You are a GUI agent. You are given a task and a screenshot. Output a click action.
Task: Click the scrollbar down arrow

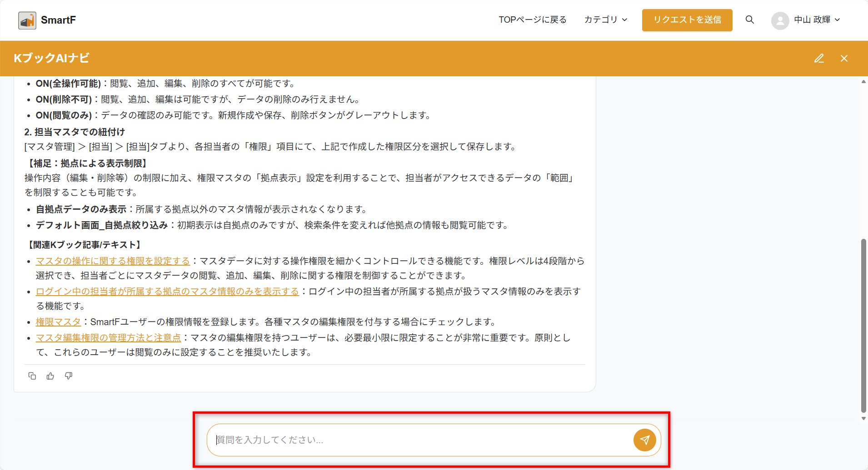pyautogui.click(x=863, y=419)
